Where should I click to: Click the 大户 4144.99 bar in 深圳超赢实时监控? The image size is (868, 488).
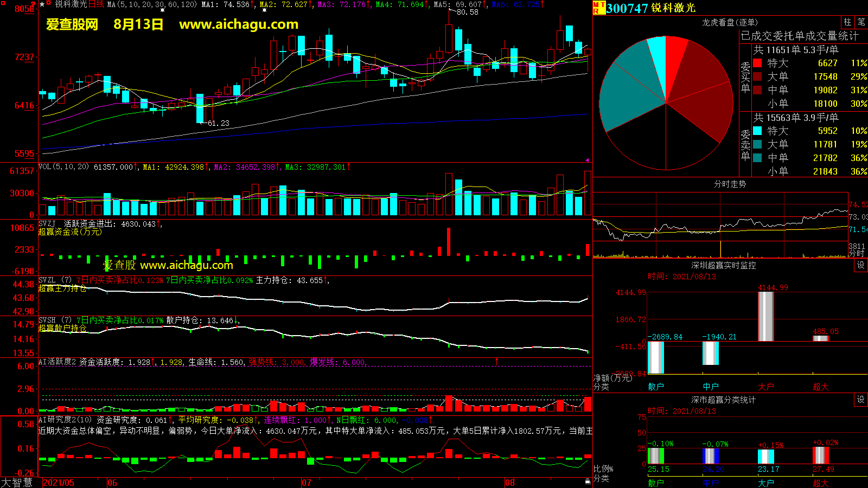765,317
